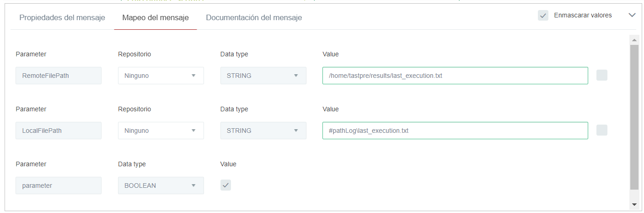
Task: Click the 'parameter' name field
Action: tap(59, 186)
